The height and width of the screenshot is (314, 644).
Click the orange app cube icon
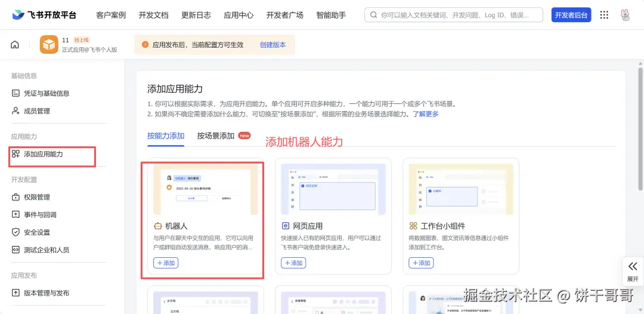point(49,44)
